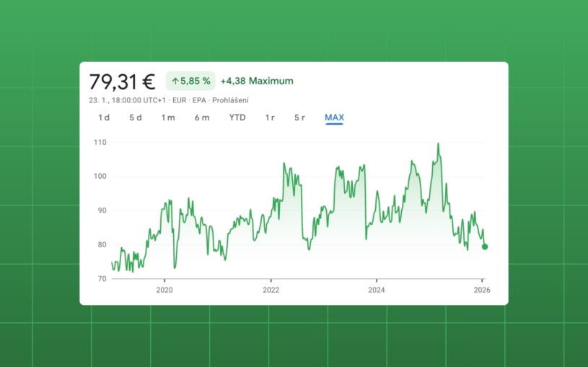Click the 2020 x-axis label
The height and width of the screenshot is (367, 588).
[165, 290]
